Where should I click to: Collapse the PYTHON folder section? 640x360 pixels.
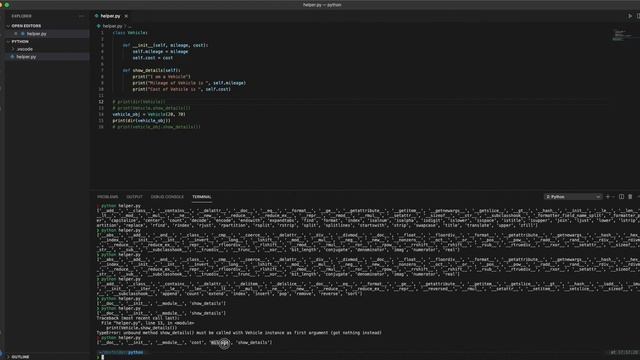[x=20, y=41]
